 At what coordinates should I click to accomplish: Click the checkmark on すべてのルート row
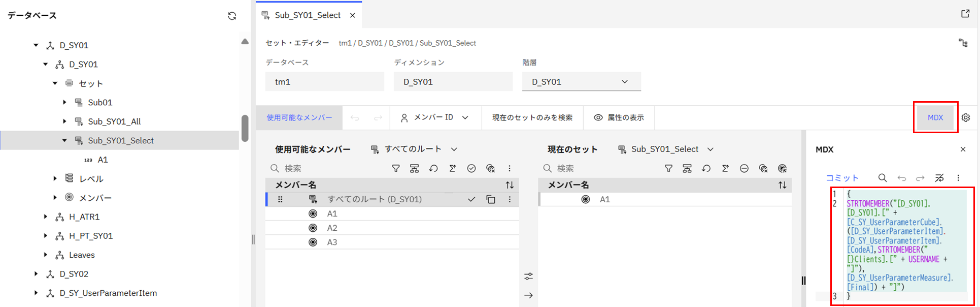click(471, 199)
